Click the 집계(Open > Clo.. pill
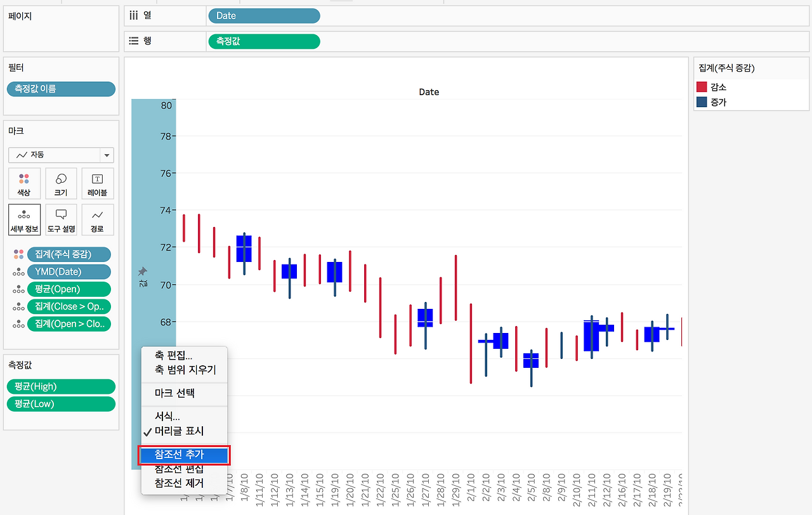Viewport: 812px width, 515px height. click(69, 324)
